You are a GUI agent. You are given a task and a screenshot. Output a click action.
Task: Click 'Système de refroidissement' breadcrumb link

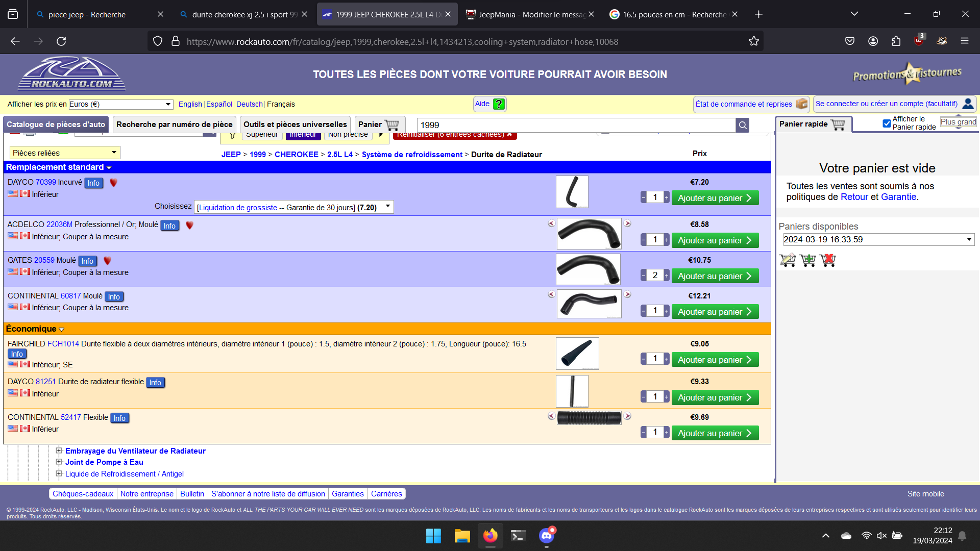tap(412, 155)
